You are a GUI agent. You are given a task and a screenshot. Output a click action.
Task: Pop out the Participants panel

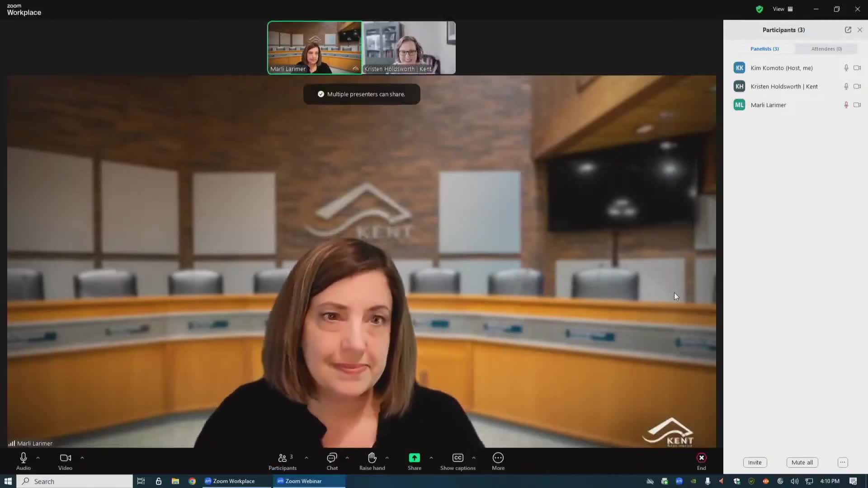click(x=848, y=30)
